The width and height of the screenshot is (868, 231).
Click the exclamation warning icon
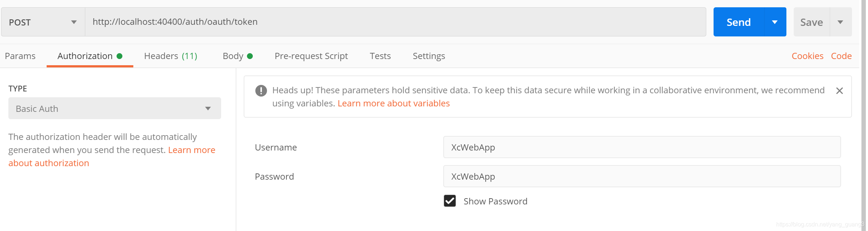(x=261, y=90)
